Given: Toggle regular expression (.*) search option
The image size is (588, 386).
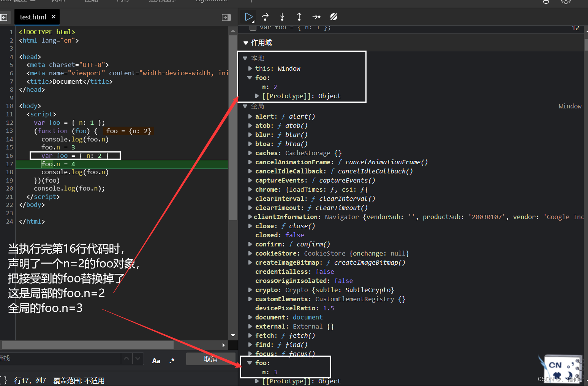Looking at the screenshot, I should [172, 361].
